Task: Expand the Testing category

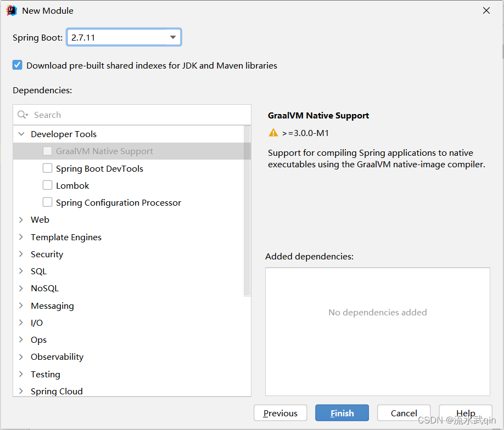Action: point(21,374)
